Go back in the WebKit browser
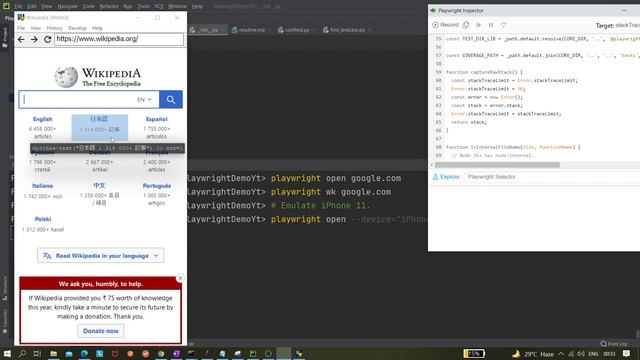640x360 pixels. point(21,39)
